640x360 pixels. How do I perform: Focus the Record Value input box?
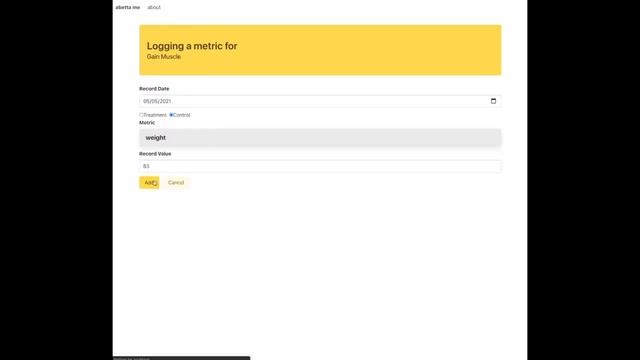[x=320, y=166]
